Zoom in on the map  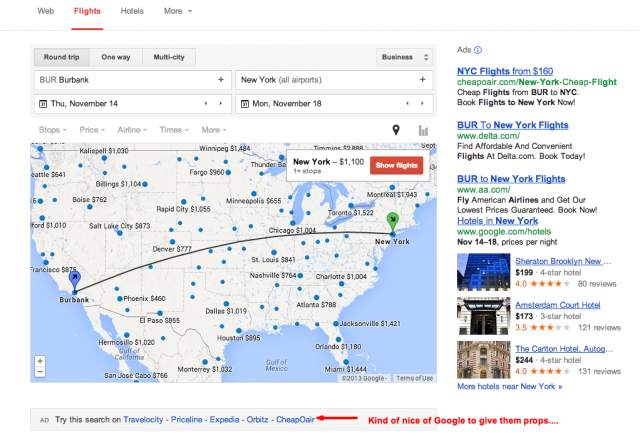(40, 361)
